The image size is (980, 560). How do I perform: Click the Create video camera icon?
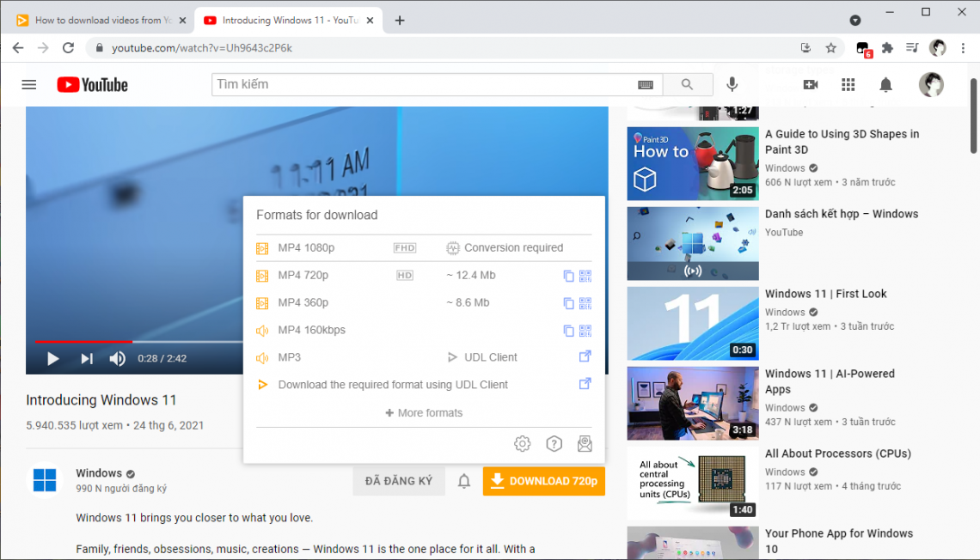[810, 84]
